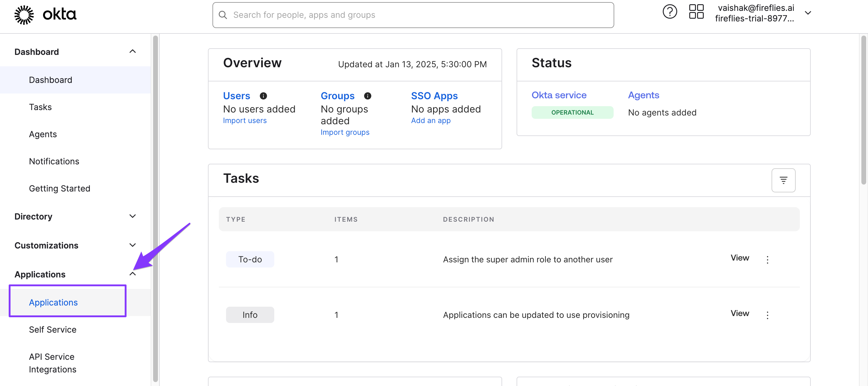Open kebab menu for To-do task

pyautogui.click(x=767, y=260)
